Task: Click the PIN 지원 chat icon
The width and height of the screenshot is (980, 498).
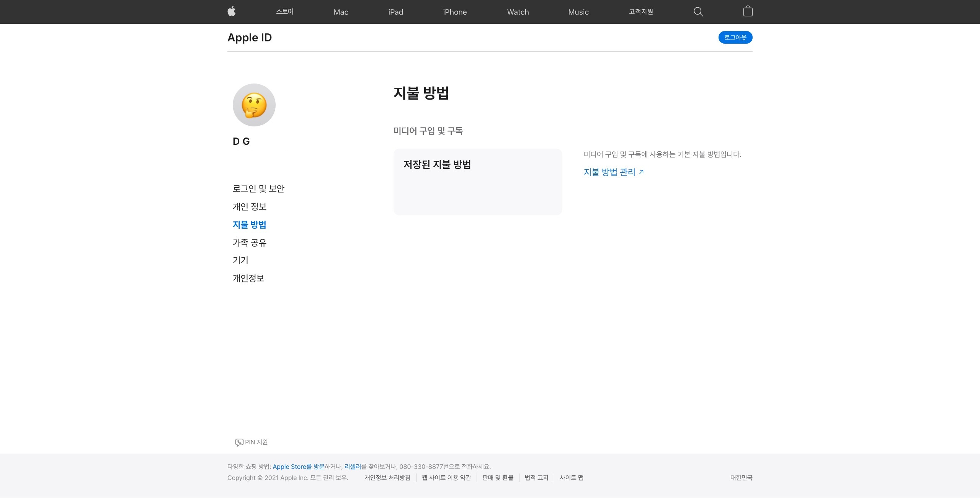Action: 239,442
